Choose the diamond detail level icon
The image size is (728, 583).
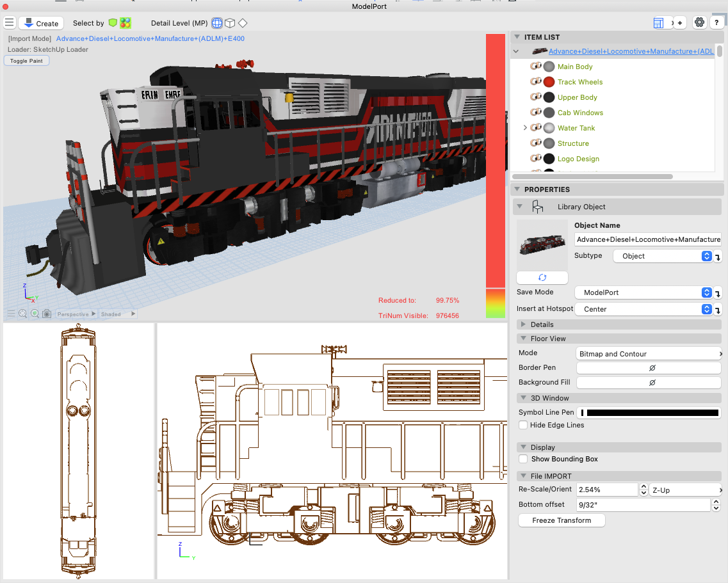point(243,23)
